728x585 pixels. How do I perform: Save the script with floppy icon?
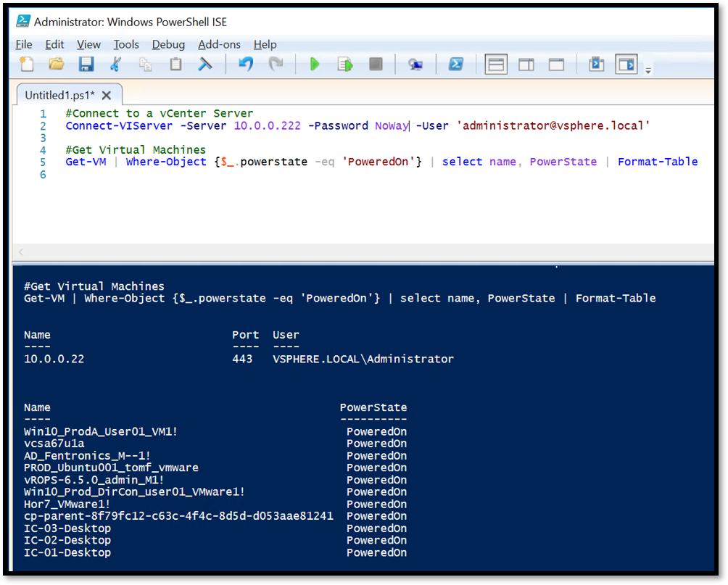pyautogui.click(x=86, y=64)
